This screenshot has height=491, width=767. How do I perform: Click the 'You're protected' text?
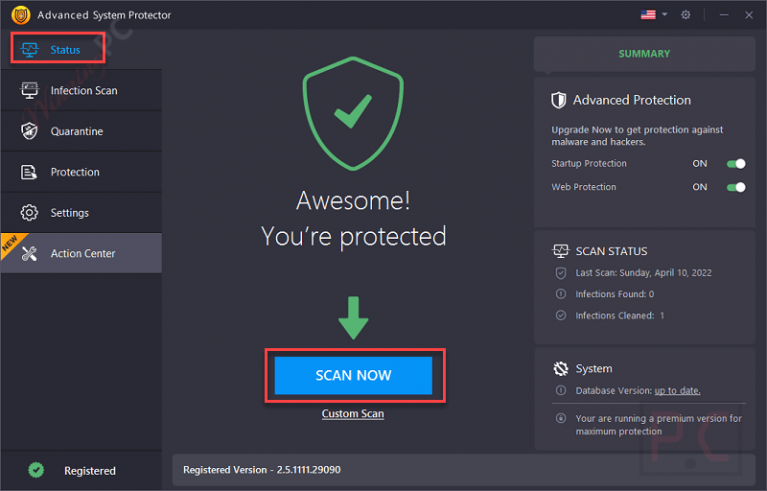pyautogui.click(x=353, y=237)
